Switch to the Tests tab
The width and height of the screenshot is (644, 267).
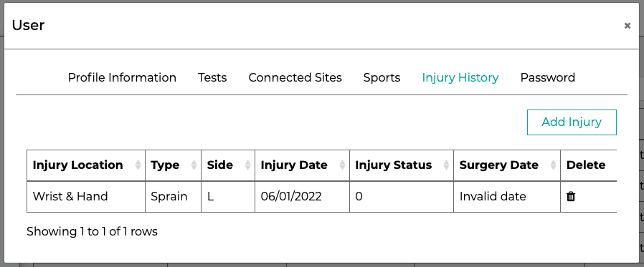coord(212,77)
